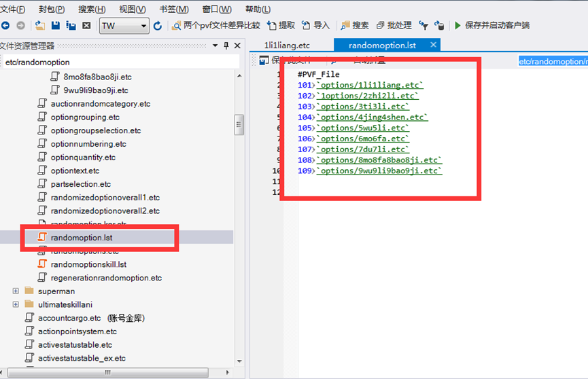Click the 批处理 batch process icon
Image resolution: width=588 pixels, height=379 pixels.
(x=381, y=26)
